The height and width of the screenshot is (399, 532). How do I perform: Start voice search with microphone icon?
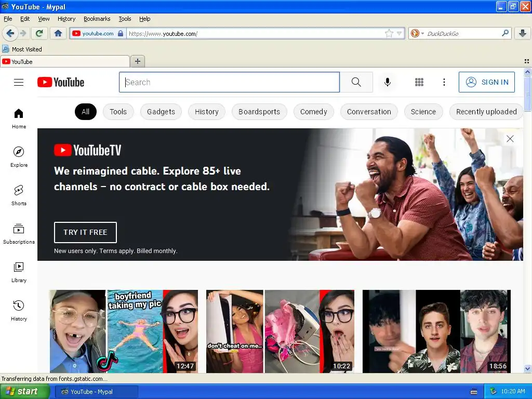coord(388,82)
